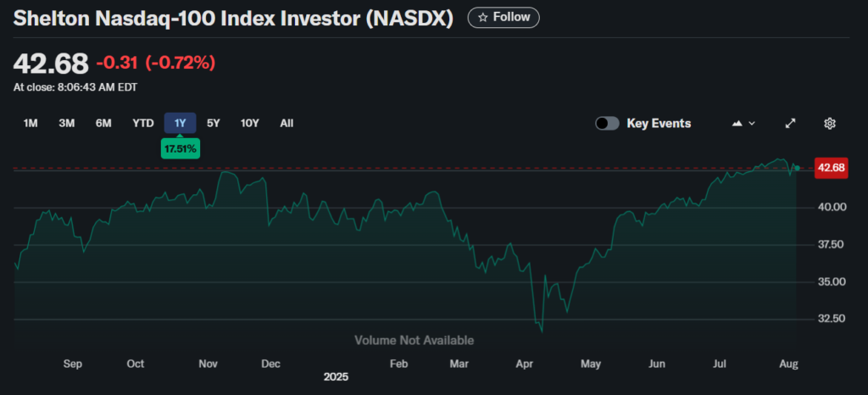
Task: Click the 32.50 price axis label
Action: [x=832, y=319]
